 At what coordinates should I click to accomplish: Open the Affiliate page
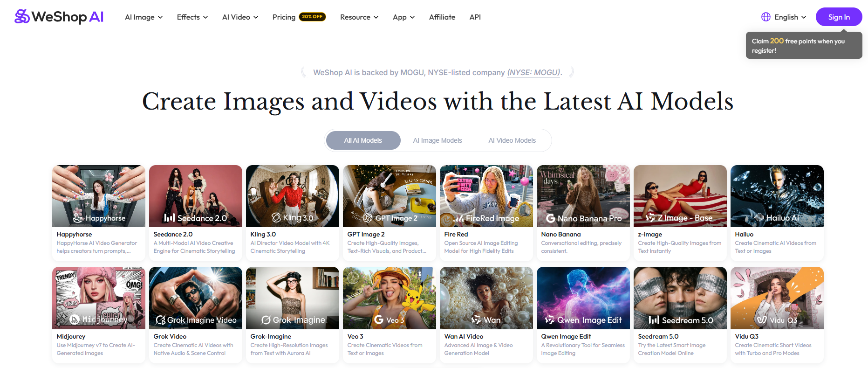442,17
